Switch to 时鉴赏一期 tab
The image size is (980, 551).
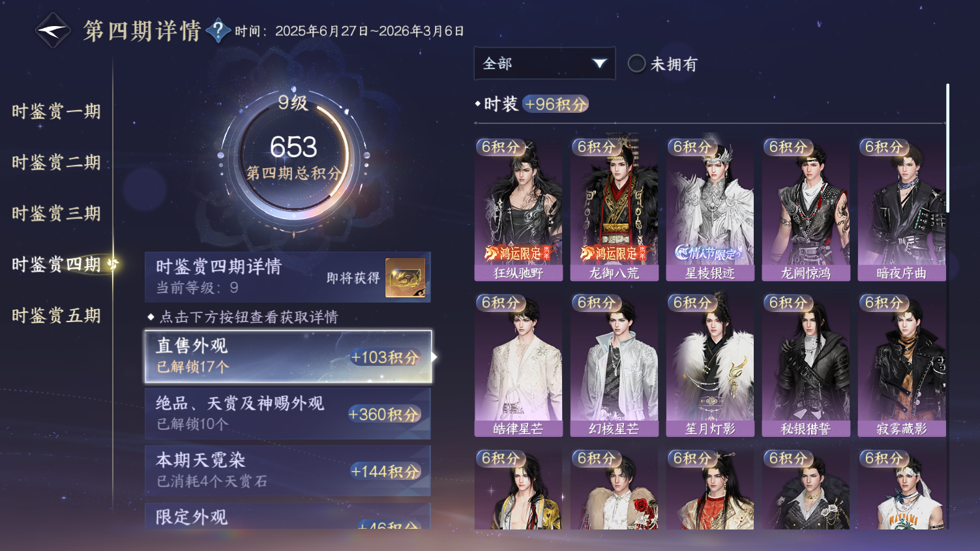click(56, 112)
